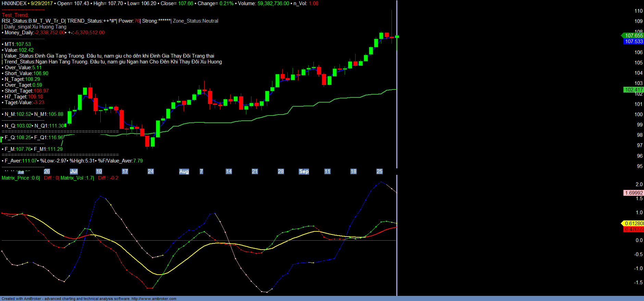Click the HNXINDEX symbol title text
644x301 pixels.
14,3
